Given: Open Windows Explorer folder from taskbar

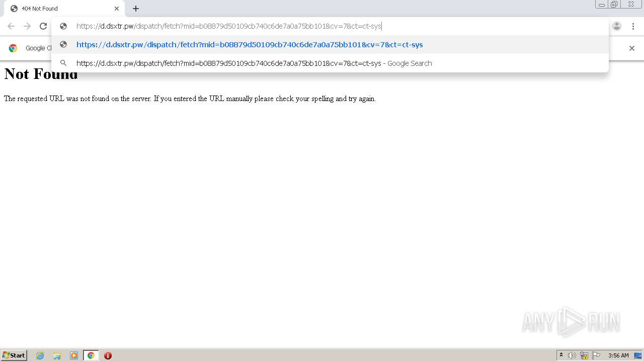Looking at the screenshot, I should tap(57, 355).
